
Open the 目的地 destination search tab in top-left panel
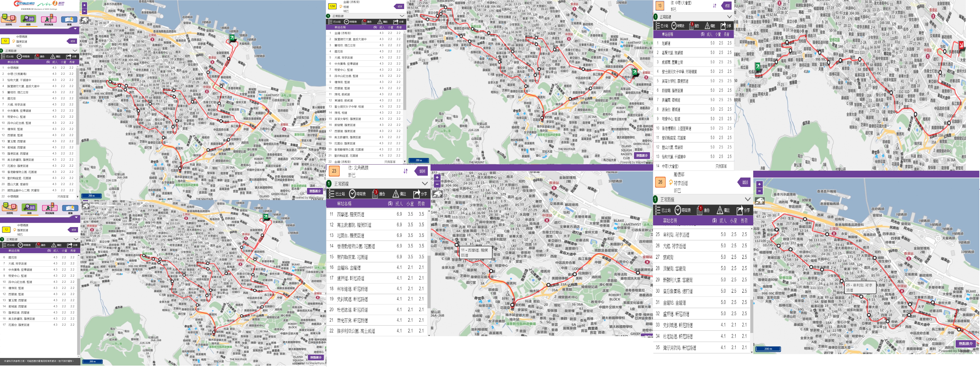coord(9,19)
